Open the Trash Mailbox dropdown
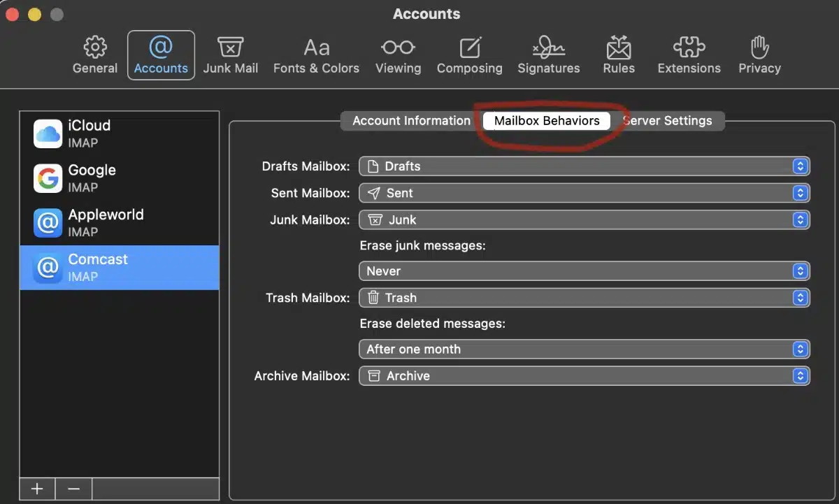The width and height of the screenshot is (839, 504). pos(585,298)
